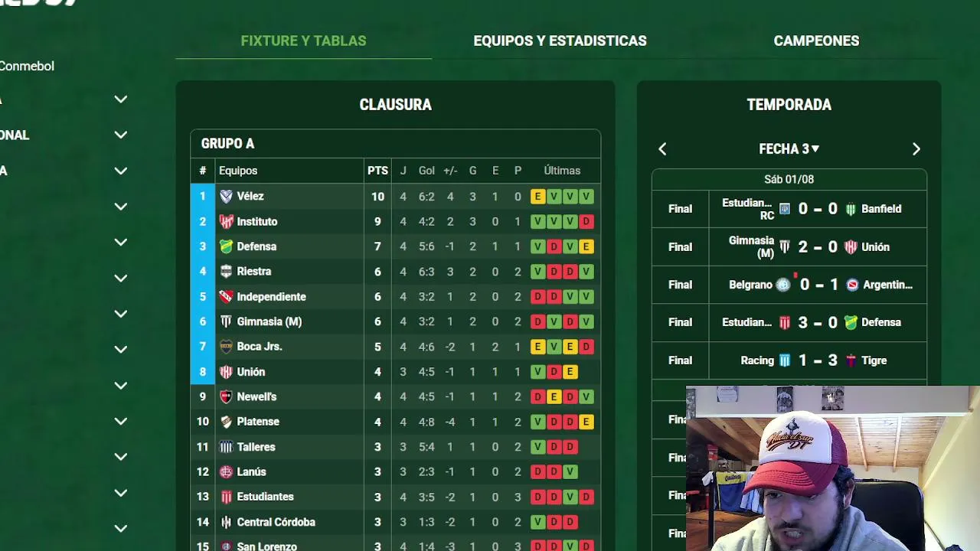Open the Conmebol sidebar link

(x=27, y=67)
